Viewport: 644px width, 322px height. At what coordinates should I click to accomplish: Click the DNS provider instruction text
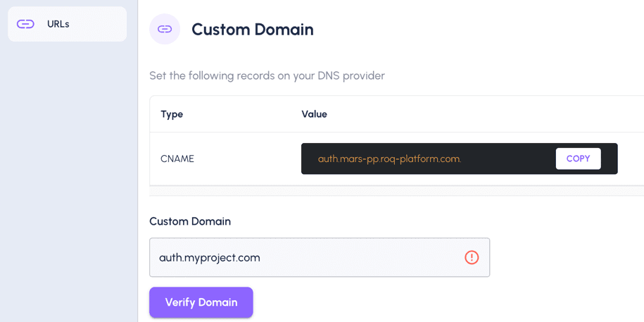point(267,76)
